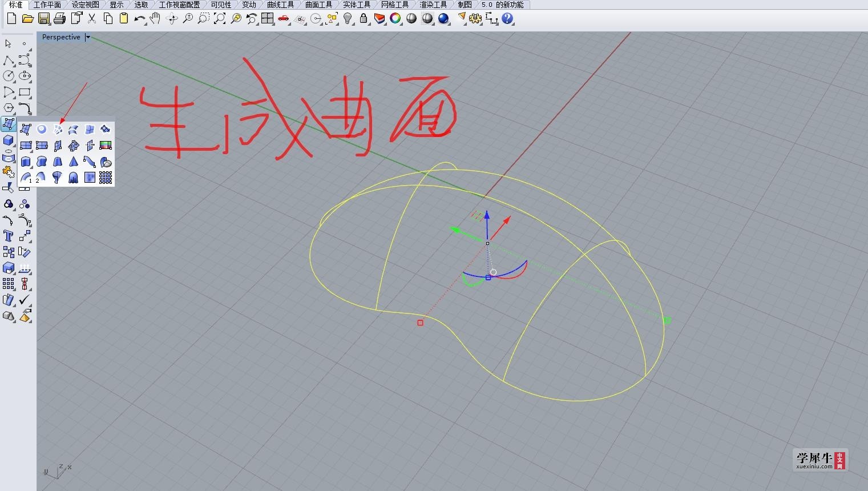Viewport: 868px width, 491px height.
Task: Pick the Circle tool in sidebar
Action: [9, 76]
